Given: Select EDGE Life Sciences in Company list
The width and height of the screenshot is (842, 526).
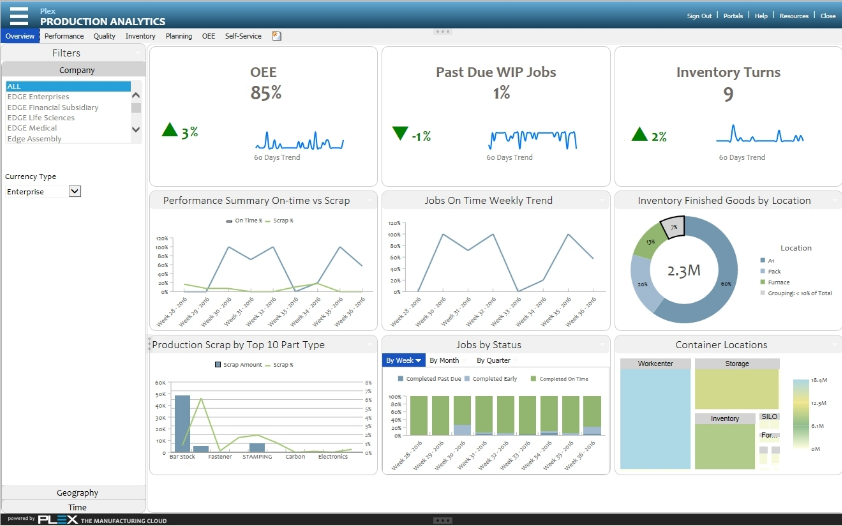Looking at the screenshot, I should point(41,118).
